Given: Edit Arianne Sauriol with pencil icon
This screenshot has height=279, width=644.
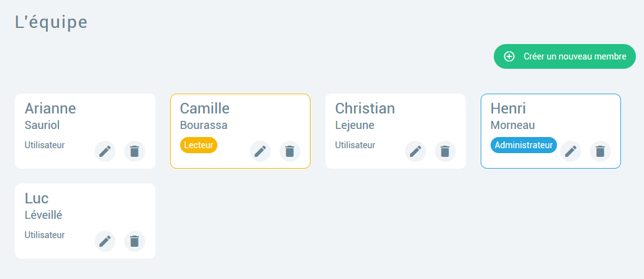Looking at the screenshot, I should coord(105,151).
